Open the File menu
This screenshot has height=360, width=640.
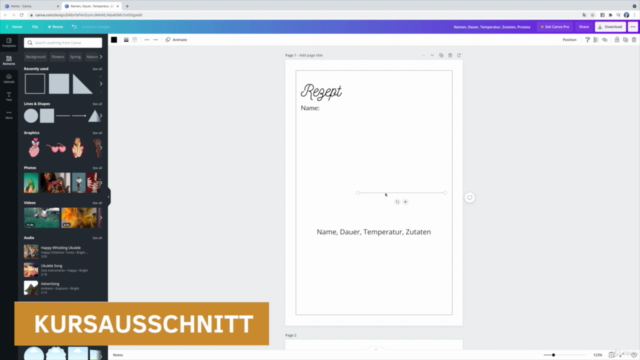tap(35, 27)
